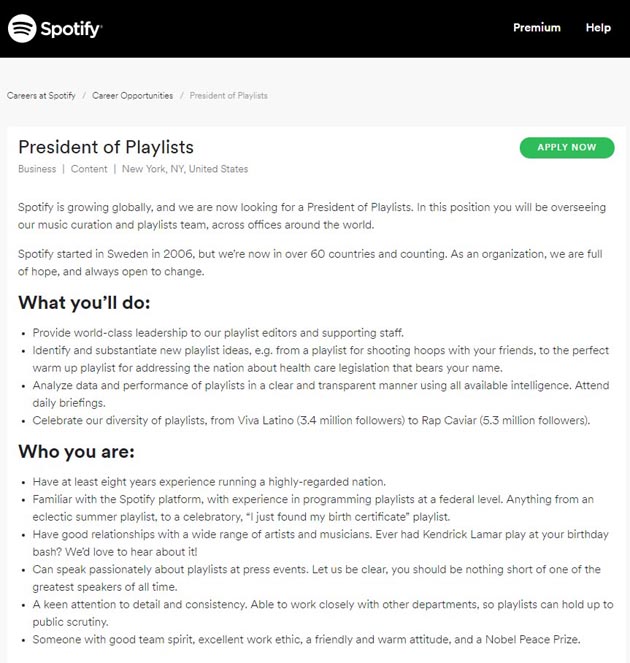630x663 pixels.
Task: Click the Spotify wordmark in header
Action: [x=71, y=29]
